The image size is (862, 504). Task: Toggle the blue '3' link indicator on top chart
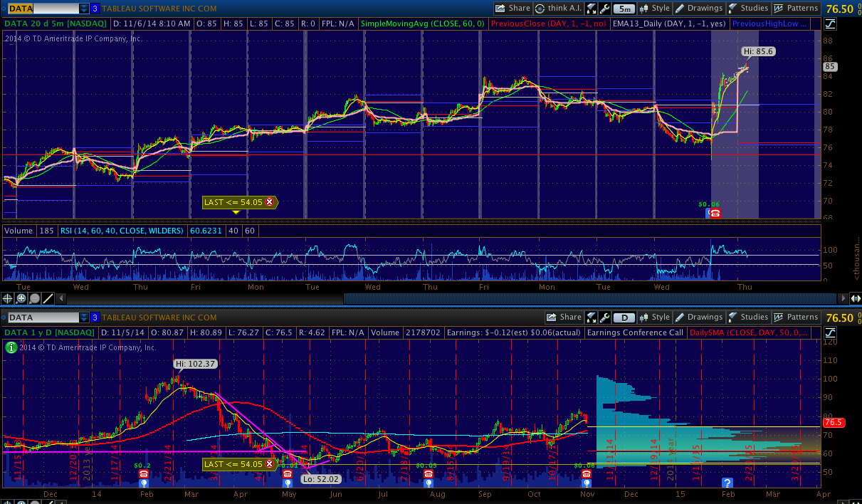(x=95, y=9)
